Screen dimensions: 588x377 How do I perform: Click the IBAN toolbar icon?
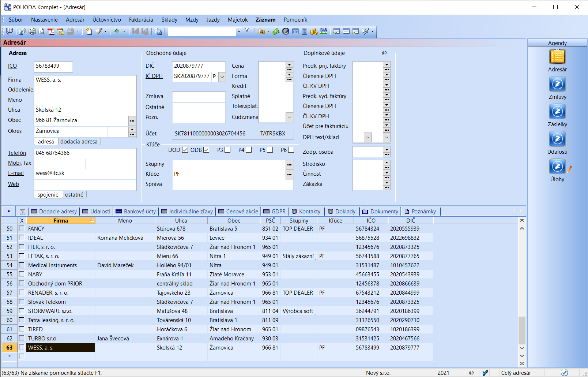[324, 31]
